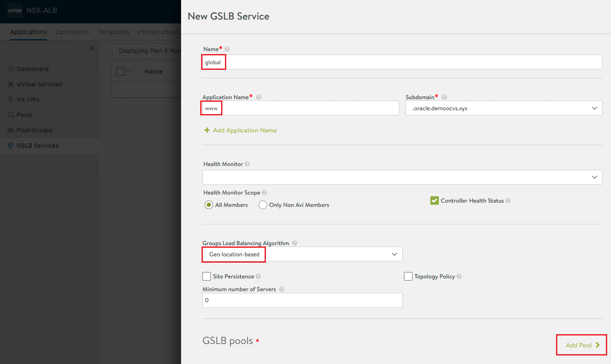Click the VMware logo in the header
This screenshot has height=364, width=611.
coord(15,10)
